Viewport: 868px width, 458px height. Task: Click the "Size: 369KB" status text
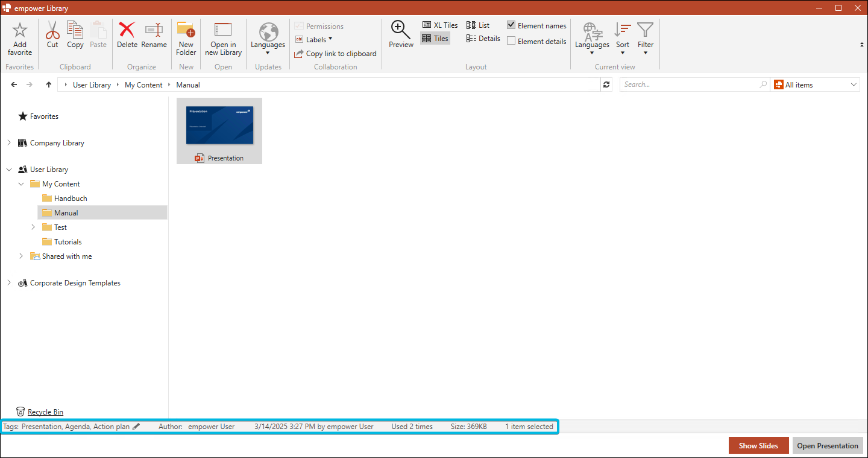click(468, 427)
